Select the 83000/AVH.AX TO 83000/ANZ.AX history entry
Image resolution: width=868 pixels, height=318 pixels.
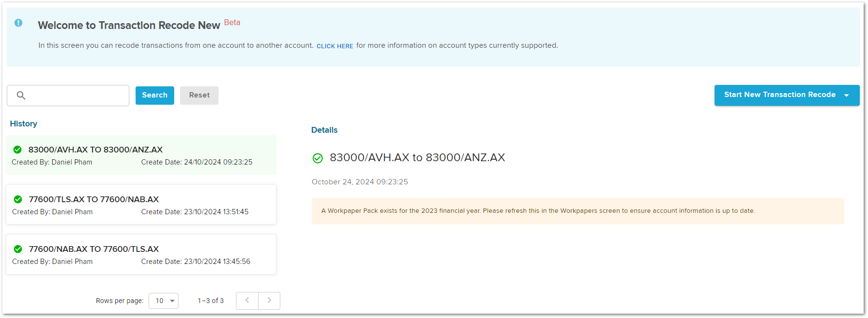(x=141, y=155)
